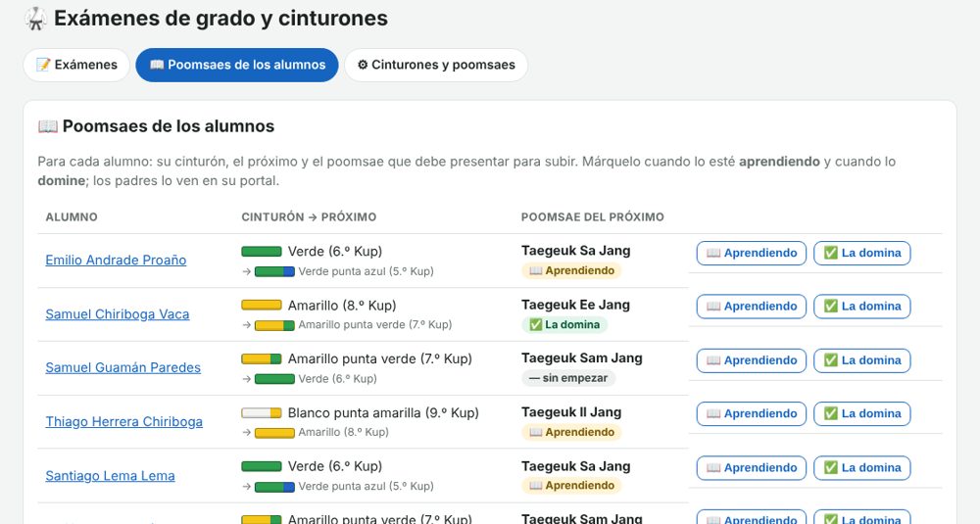Click the Taegeuk Ee Jang poomsae name

[x=575, y=305]
